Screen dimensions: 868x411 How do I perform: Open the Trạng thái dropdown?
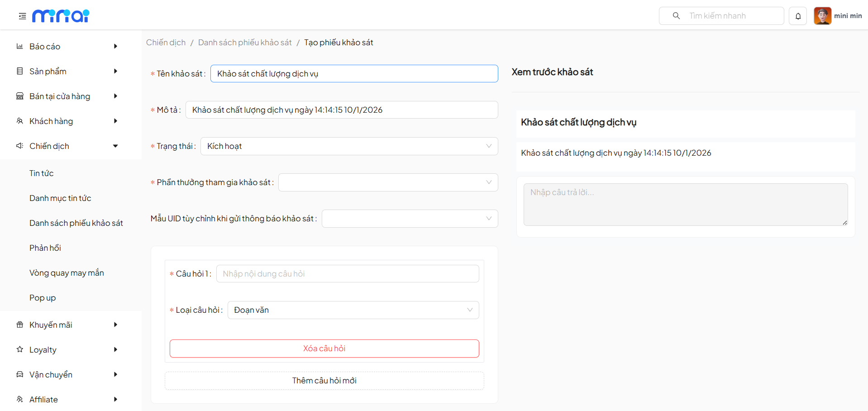(348, 146)
